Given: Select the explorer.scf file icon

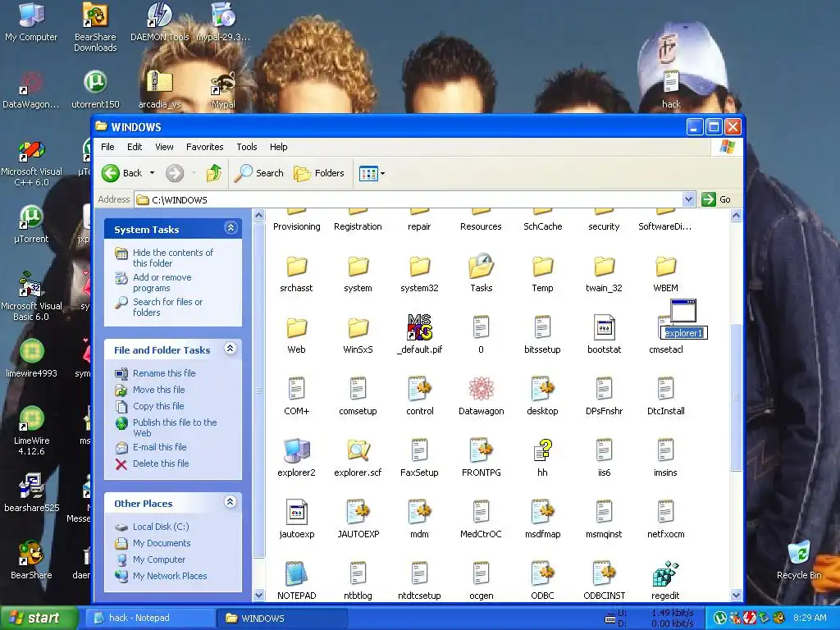Looking at the screenshot, I should pyautogui.click(x=358, y=450).
